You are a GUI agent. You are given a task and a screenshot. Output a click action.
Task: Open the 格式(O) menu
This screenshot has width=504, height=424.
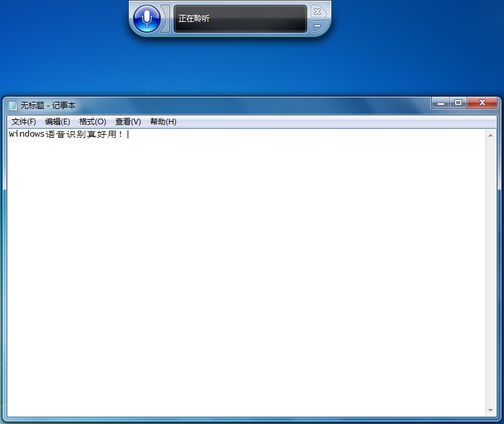93,122
